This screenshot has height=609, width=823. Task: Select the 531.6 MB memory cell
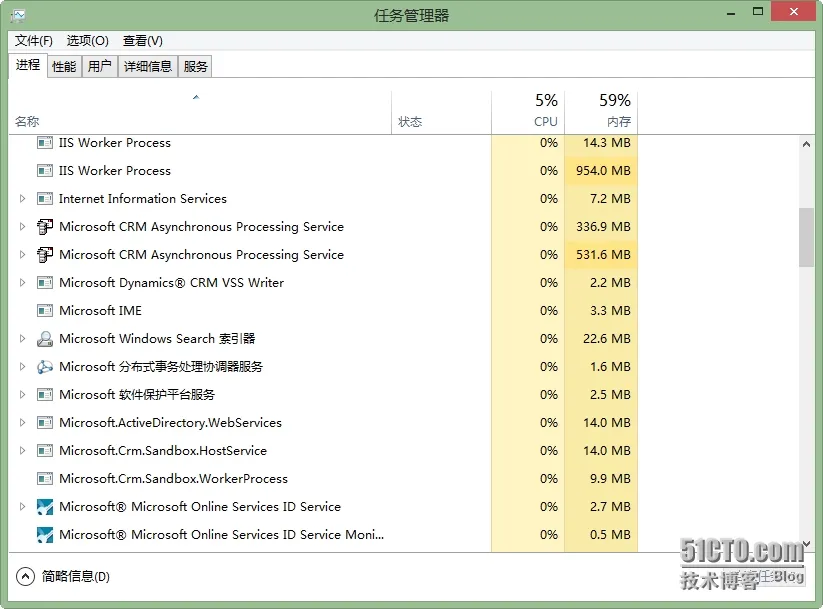tap(601, 255)
